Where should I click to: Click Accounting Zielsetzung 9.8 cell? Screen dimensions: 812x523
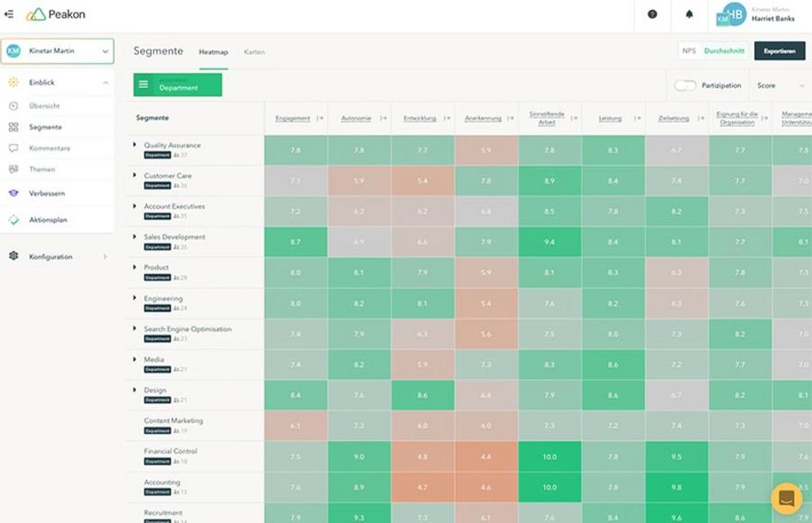[677, 487]
